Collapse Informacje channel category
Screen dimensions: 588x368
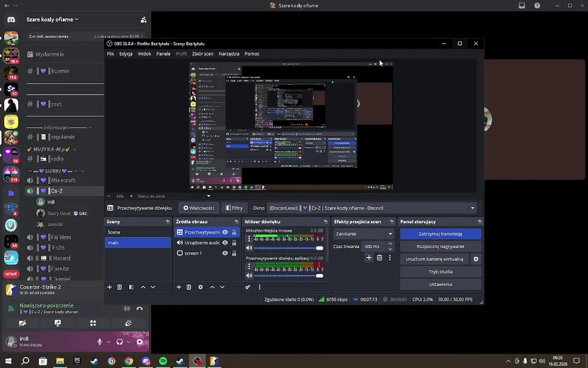(x=60, y=128)
